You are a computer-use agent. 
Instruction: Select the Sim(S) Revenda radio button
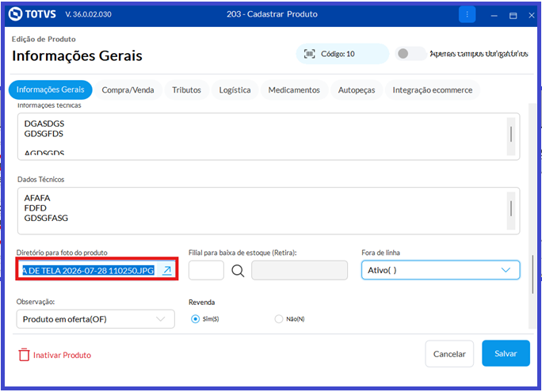195,319
